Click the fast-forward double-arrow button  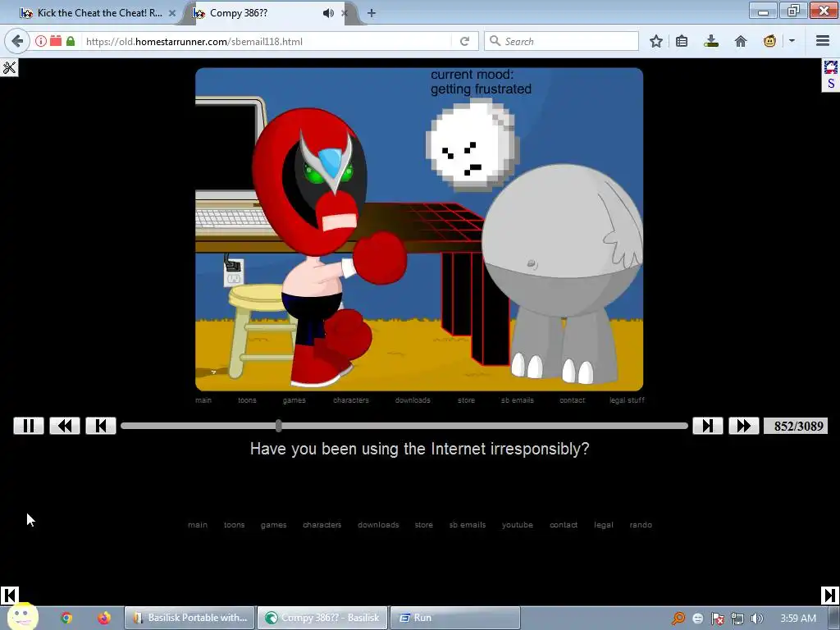[x=743, y=426]
